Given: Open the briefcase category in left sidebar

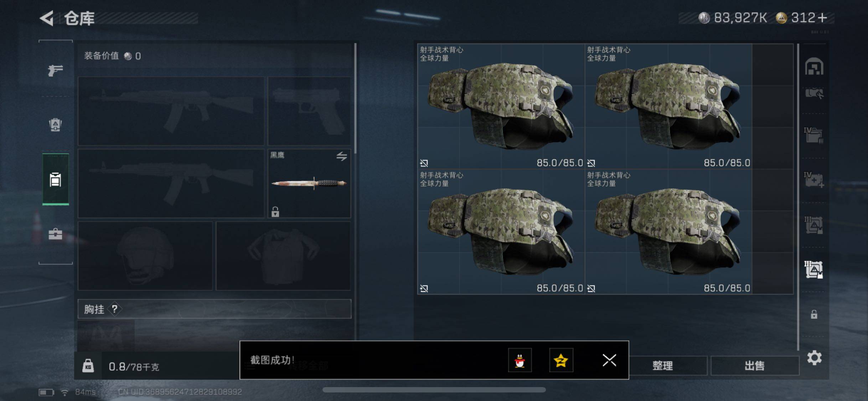Looking at the screenshot, I should [55, 234].
